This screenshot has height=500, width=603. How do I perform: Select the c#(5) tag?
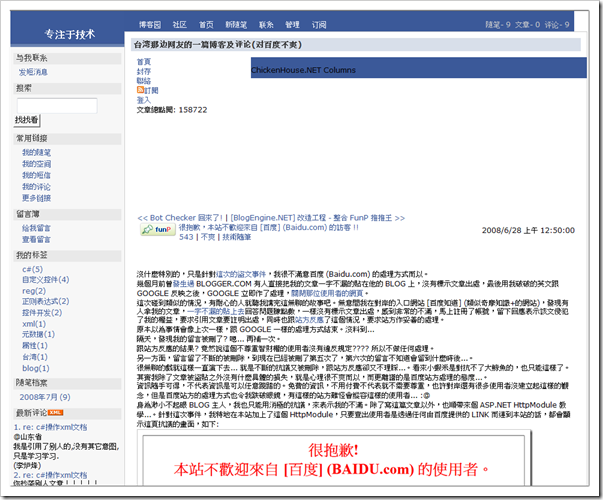pos(32,269)
